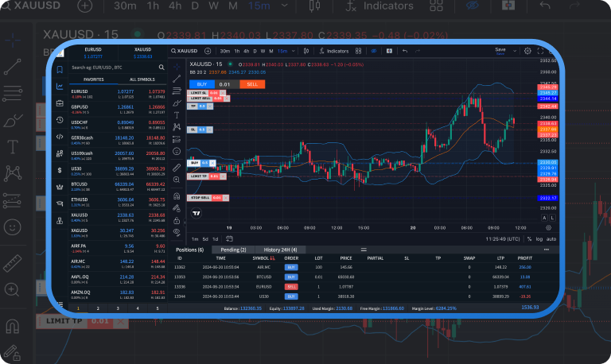Click the magnifier icon in the symbol search box
611x364 pixels.
162,68
